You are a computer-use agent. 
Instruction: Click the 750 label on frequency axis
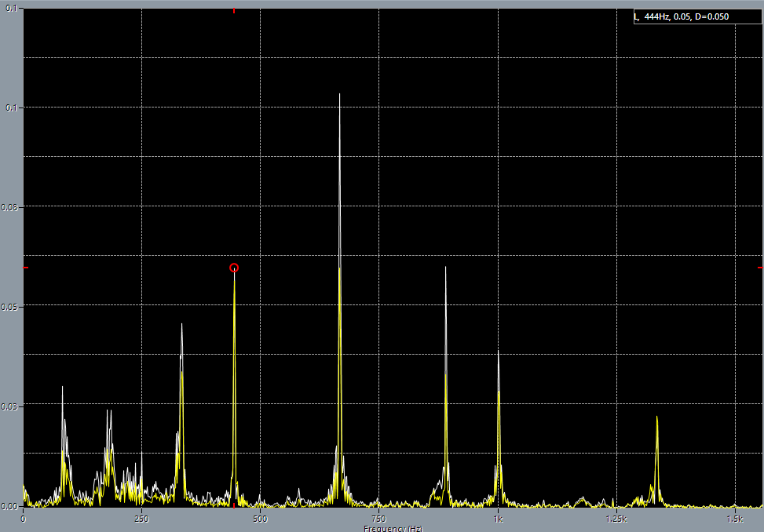[x=378, y=519]
